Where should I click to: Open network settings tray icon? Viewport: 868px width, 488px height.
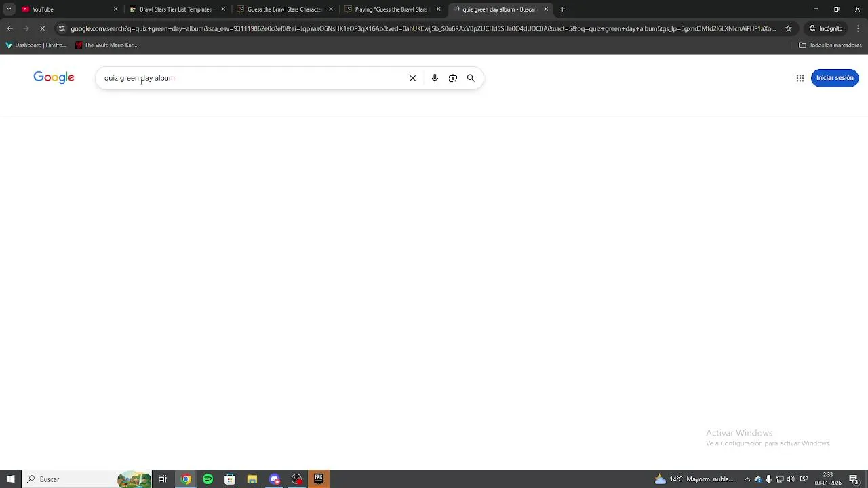pos(780,479)
